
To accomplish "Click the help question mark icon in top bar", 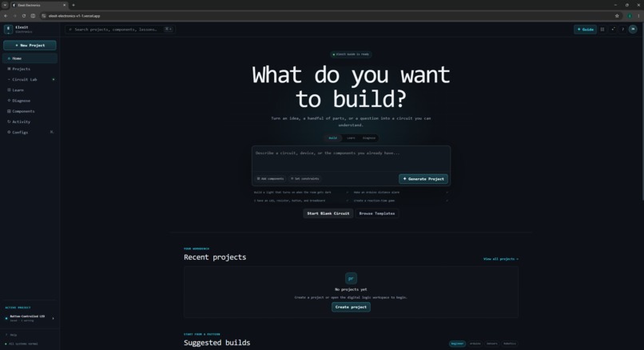I will coord(622,29).
